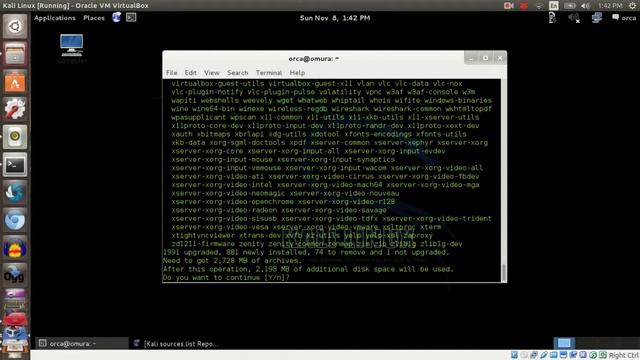
Task: Open the Chromium browser from the dock
Action: 15,220
